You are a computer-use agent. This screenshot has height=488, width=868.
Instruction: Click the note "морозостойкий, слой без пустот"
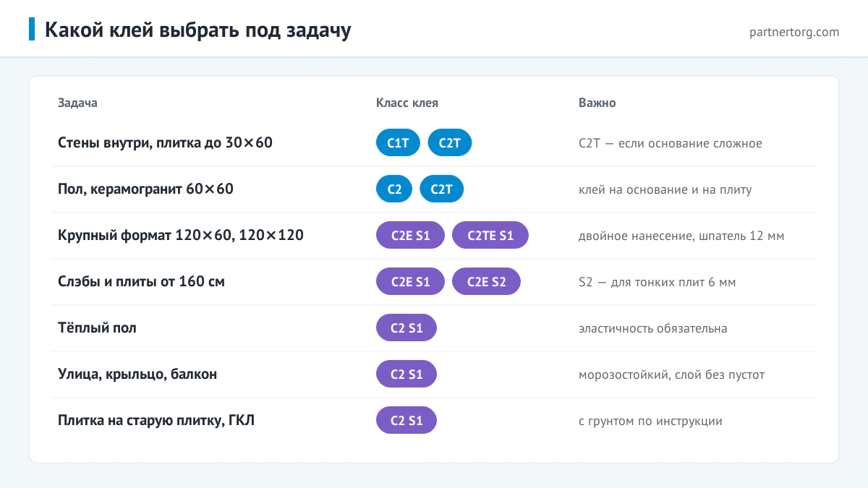click(x=672, y=374)
